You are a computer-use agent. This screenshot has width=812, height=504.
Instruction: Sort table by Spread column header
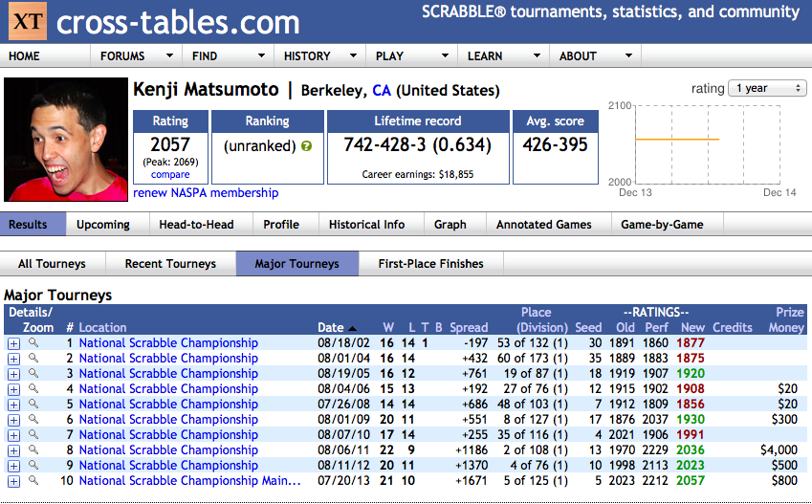click(x=469, y=327)
